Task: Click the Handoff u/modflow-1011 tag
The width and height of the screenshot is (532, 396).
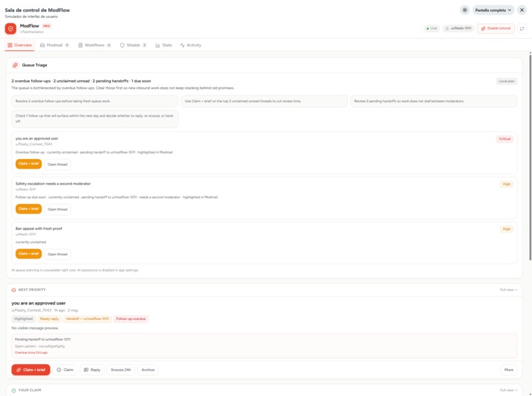Action: pos(87,319)
